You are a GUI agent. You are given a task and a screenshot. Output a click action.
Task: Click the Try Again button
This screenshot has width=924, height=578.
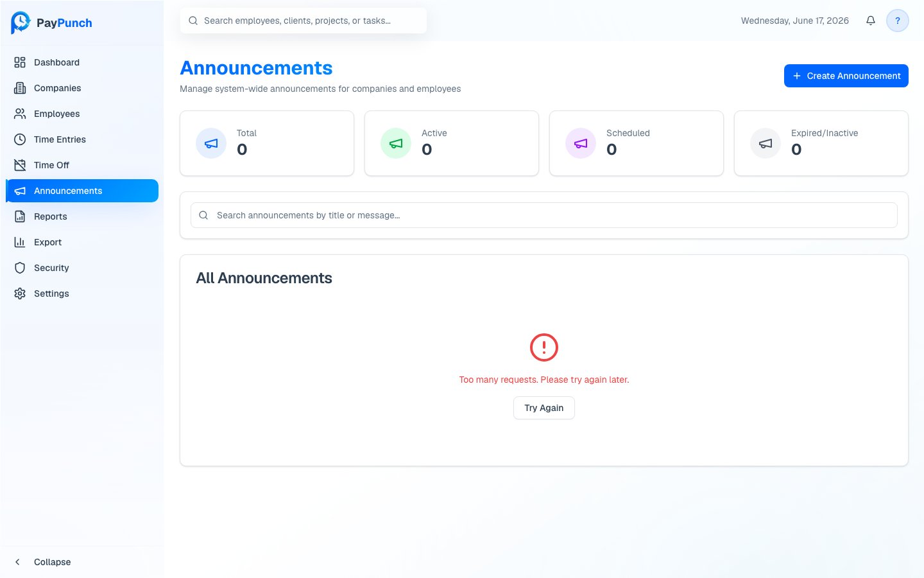click(x=544, y=408)
